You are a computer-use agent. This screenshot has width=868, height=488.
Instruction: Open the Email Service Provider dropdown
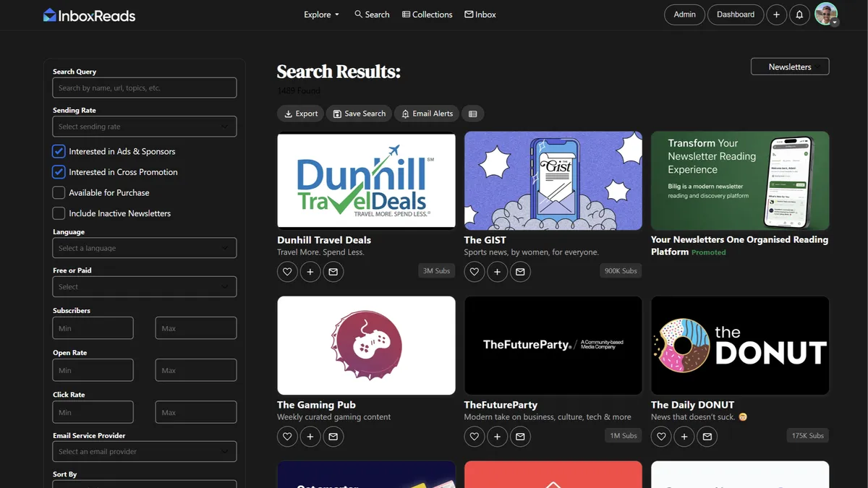click(145, 451)
